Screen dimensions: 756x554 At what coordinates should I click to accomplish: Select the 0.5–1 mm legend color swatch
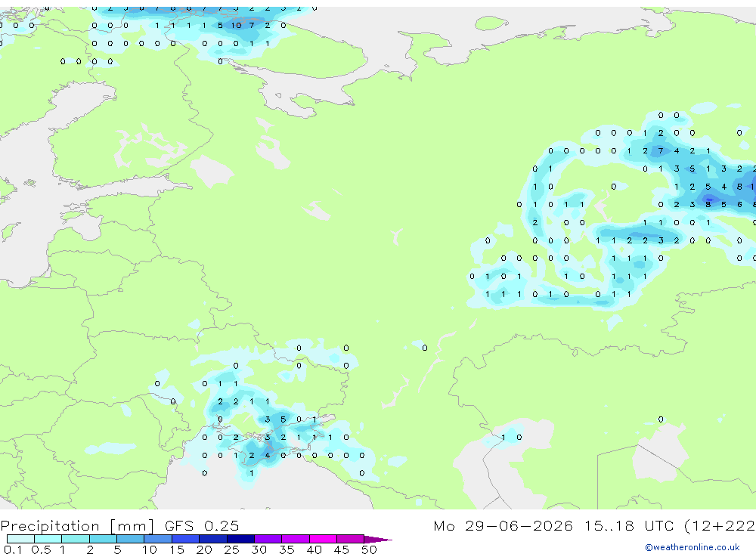(x=48, y=539)
